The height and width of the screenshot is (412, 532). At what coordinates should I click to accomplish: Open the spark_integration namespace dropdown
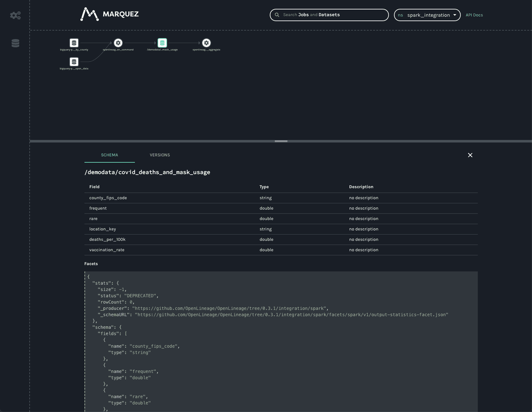427,15
